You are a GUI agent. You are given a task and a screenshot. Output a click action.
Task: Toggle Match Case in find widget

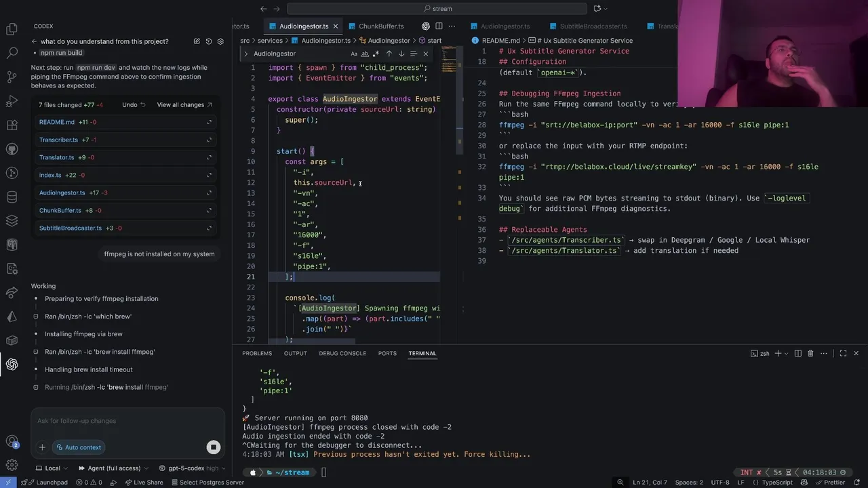354,54
